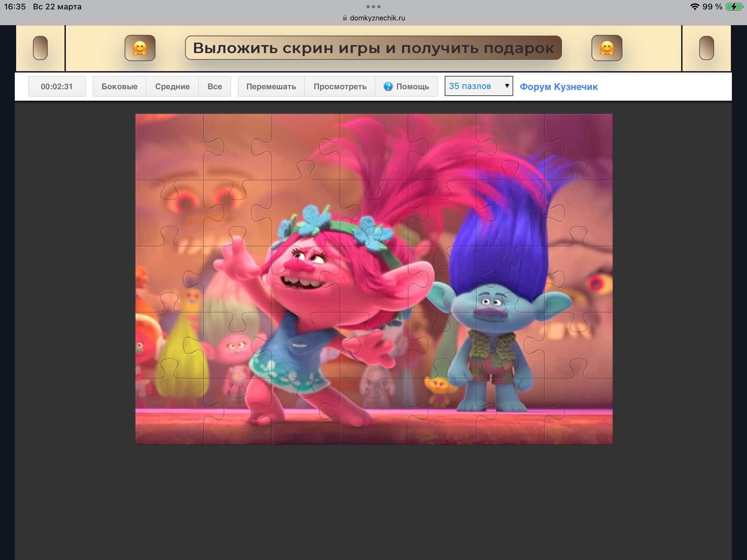This screenshot has width=747, height=560.
Task: Tap the lock icon next to site address
Action: [x=345, y=18]
